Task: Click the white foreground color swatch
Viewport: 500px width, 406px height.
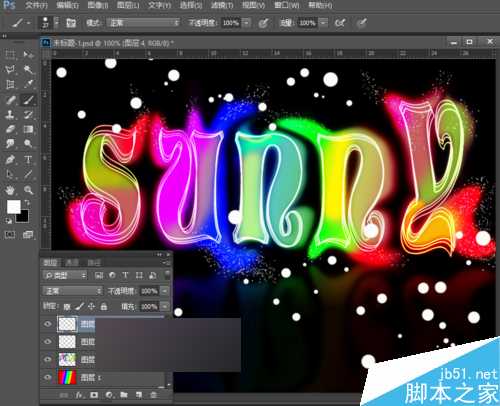Action: (x=14, y=207)
